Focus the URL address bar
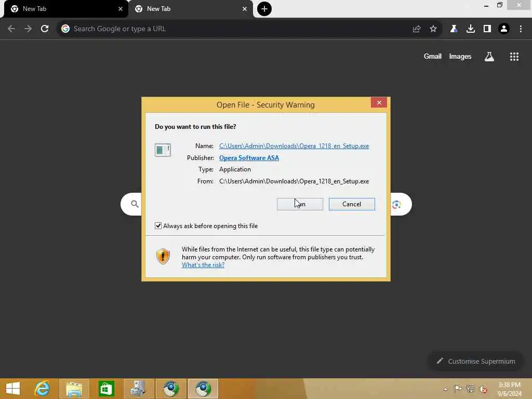532x399 pixels. click(x=237, y=29)
